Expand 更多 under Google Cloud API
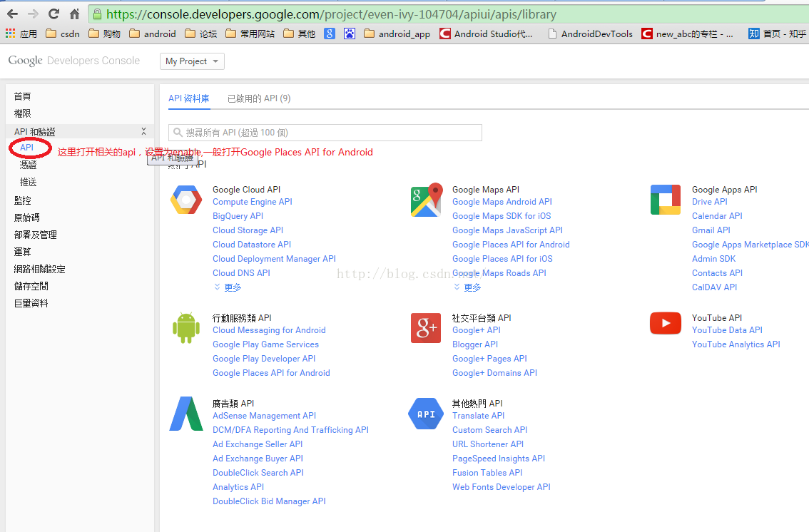The width and height of the screenshot is (809, 532). click(x=228, y=287)
